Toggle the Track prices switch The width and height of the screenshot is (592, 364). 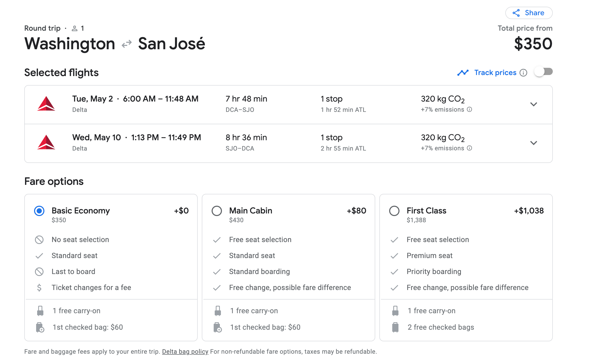coord(543,72)
